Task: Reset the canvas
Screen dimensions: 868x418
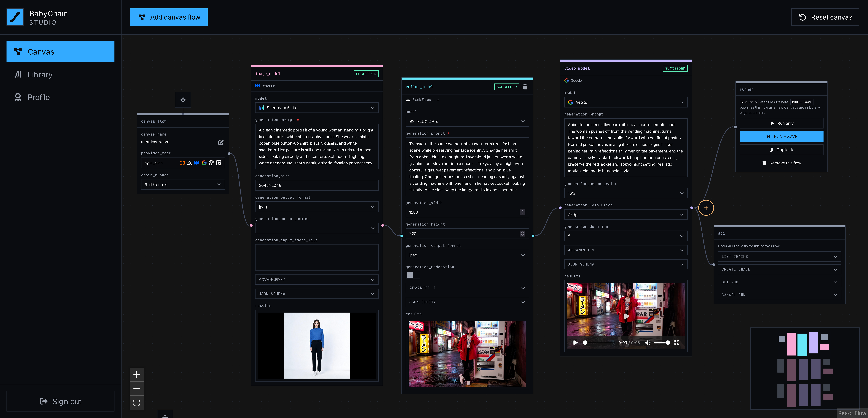Action: tap(825, 17)
